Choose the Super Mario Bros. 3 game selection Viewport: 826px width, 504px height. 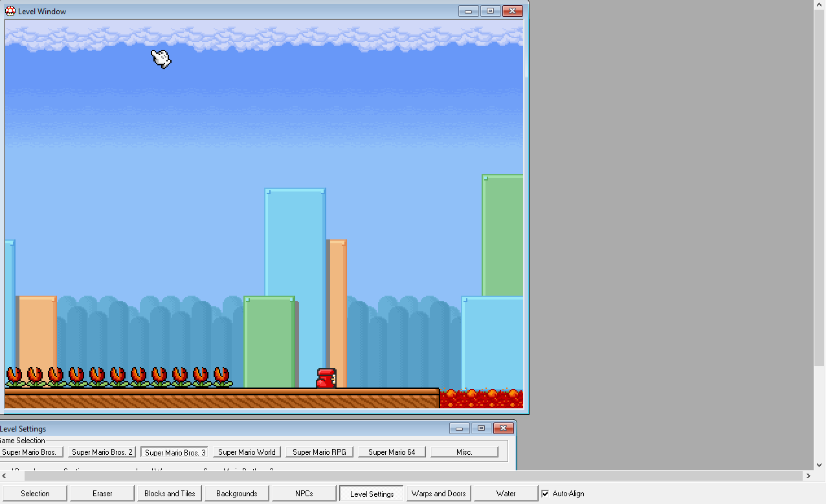(175, 452)
